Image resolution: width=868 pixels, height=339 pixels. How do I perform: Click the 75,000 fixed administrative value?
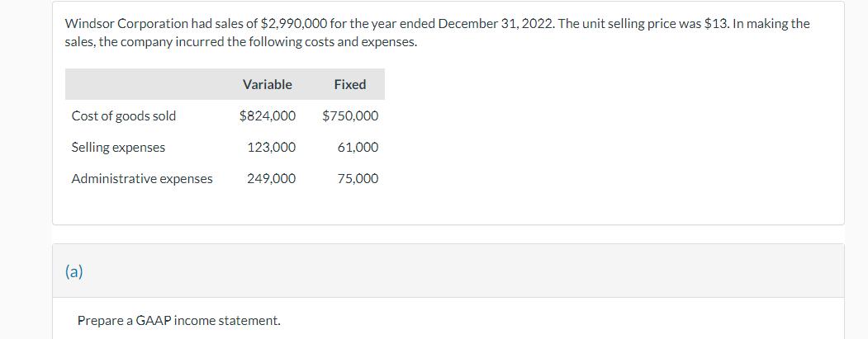pyautogui.click(x=358, y=179)
